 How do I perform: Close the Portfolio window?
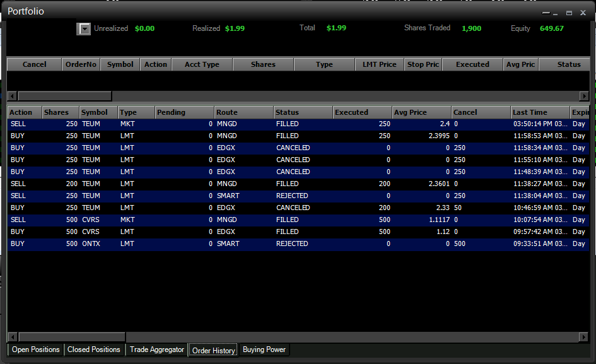(583, 13)
